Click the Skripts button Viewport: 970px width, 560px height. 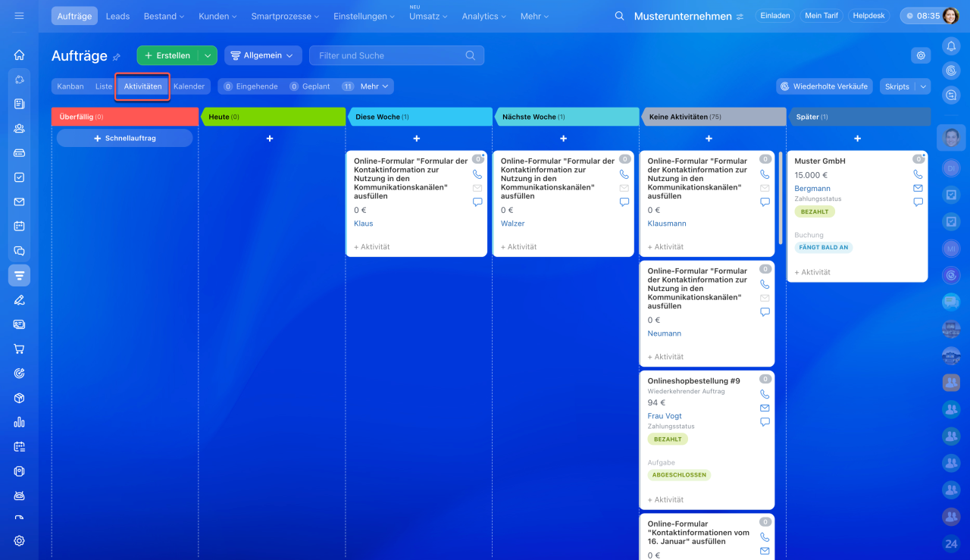coord(897,86)
